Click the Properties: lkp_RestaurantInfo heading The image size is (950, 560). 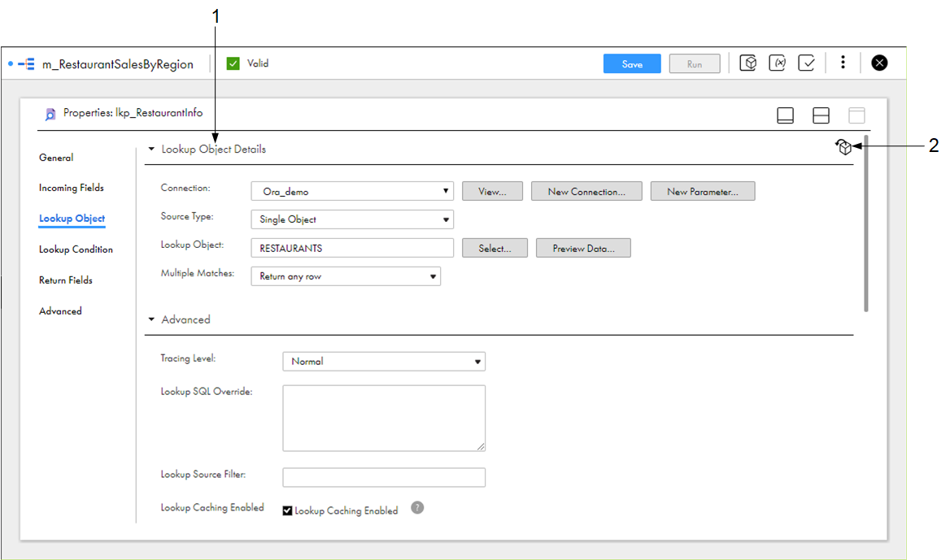coord(133,113)
